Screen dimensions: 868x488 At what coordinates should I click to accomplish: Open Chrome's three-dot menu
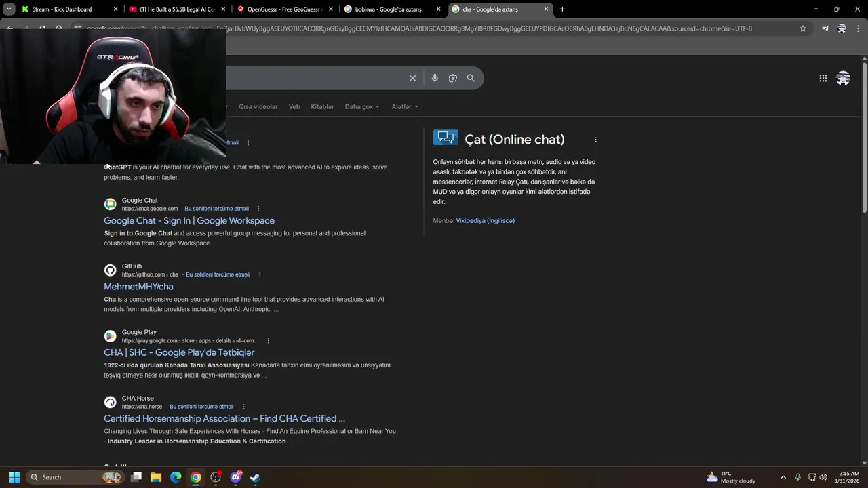(x=858, y=28)
